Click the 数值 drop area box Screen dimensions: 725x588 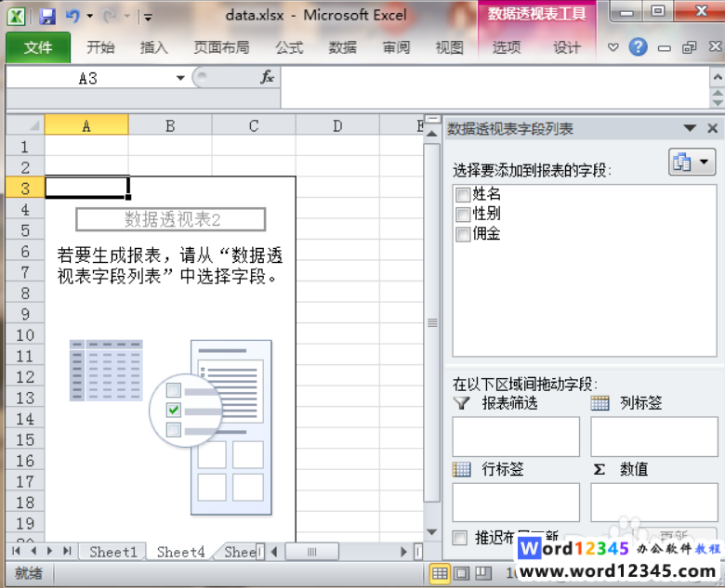pos(653,503)
